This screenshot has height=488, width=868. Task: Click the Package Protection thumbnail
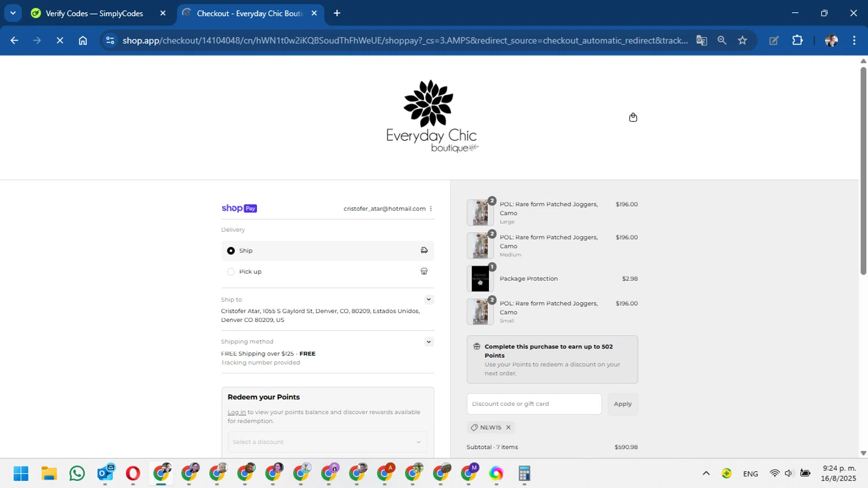click(480, 278)
